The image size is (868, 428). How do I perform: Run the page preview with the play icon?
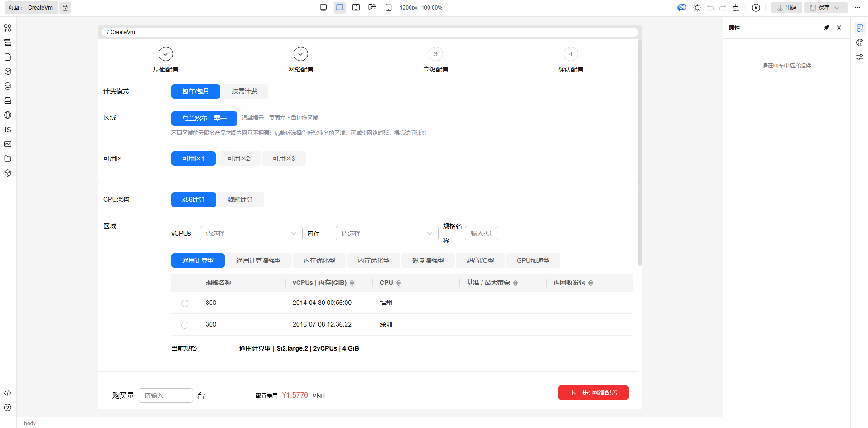tap(756, 8)
